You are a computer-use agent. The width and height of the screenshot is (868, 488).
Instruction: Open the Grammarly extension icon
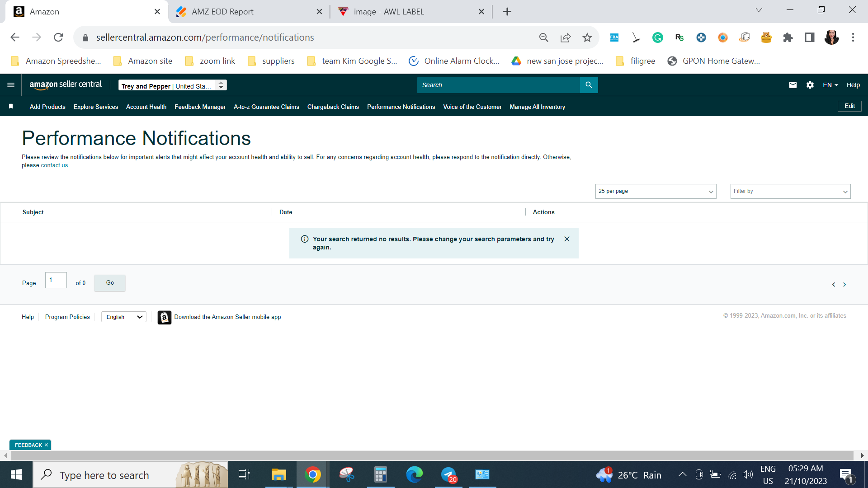(658, 38)
